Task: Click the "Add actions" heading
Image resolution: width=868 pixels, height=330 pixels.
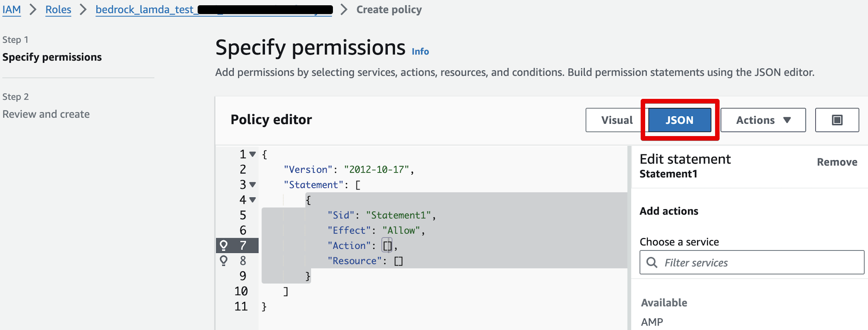Action: pos(669,211)
